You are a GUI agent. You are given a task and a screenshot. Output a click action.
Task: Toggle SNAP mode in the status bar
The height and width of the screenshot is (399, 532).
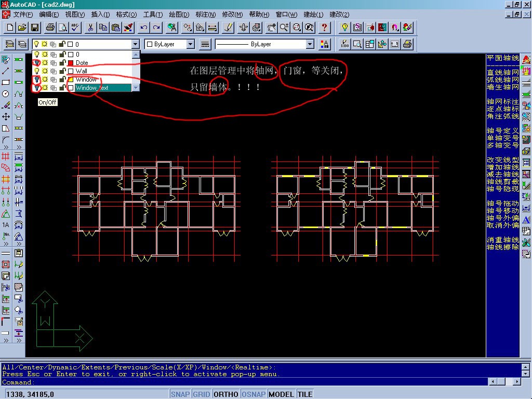click(180, 394)
